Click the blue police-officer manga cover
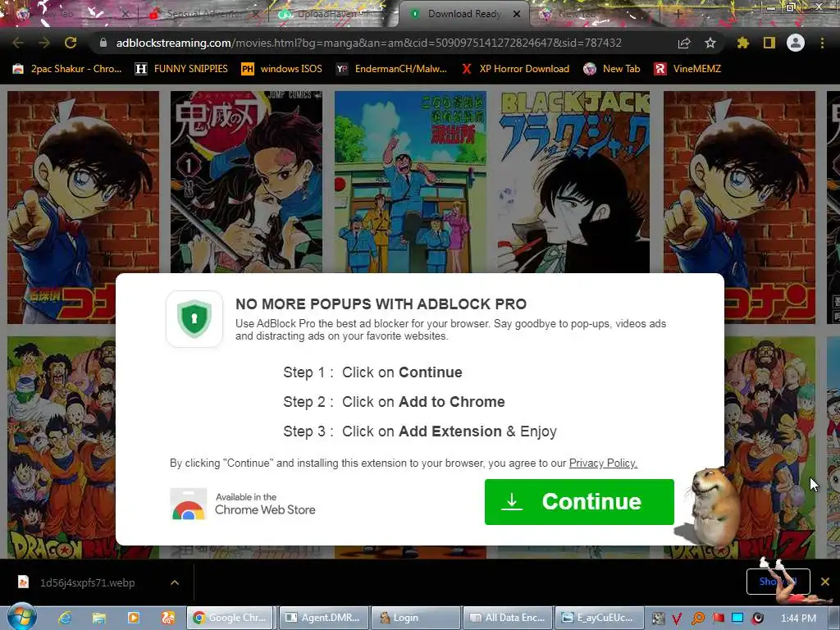 410,182
